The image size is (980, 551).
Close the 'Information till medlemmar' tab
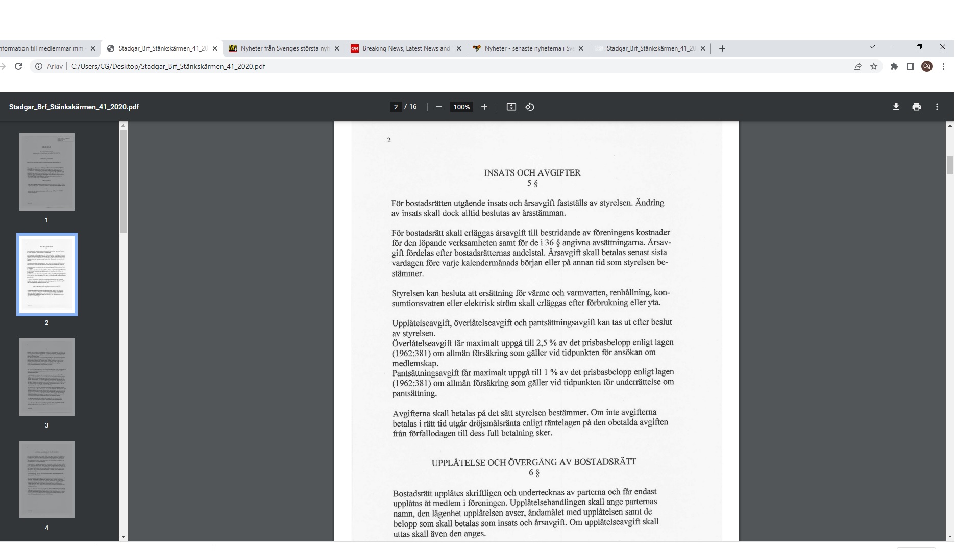(x=92, y=48)
